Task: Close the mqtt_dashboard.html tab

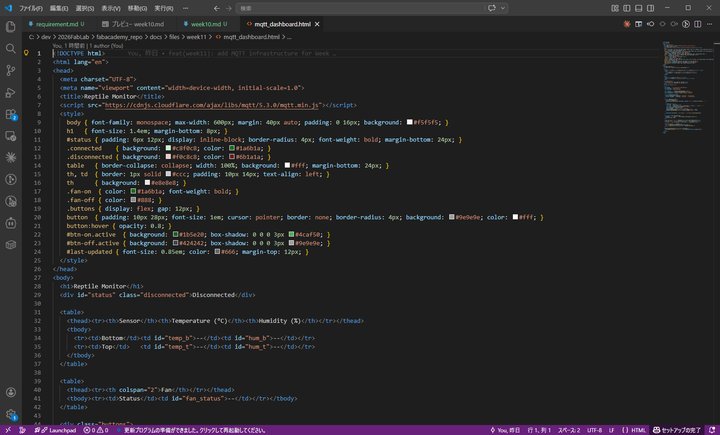Action: click(317, 24)
